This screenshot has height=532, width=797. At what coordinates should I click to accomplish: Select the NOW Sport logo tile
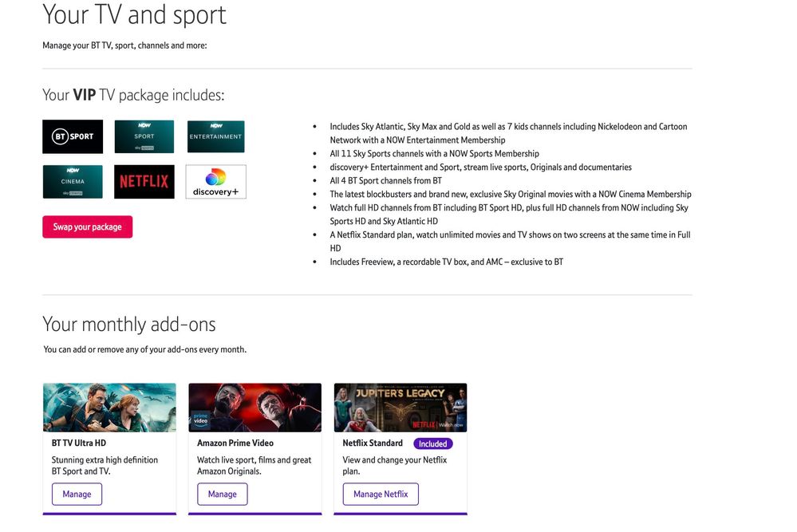[144, 136]
